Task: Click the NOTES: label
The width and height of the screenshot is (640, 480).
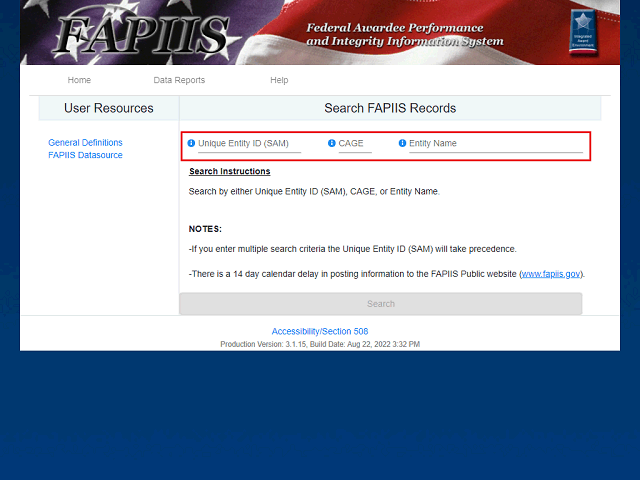Action: [x=205, y=229]
